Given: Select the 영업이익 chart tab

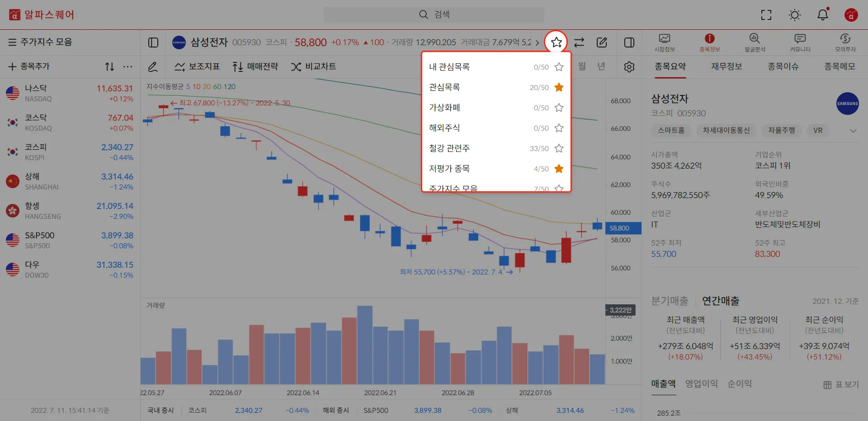Looking at the screenshot, I should pyautogui.click(x=701, y=384).
